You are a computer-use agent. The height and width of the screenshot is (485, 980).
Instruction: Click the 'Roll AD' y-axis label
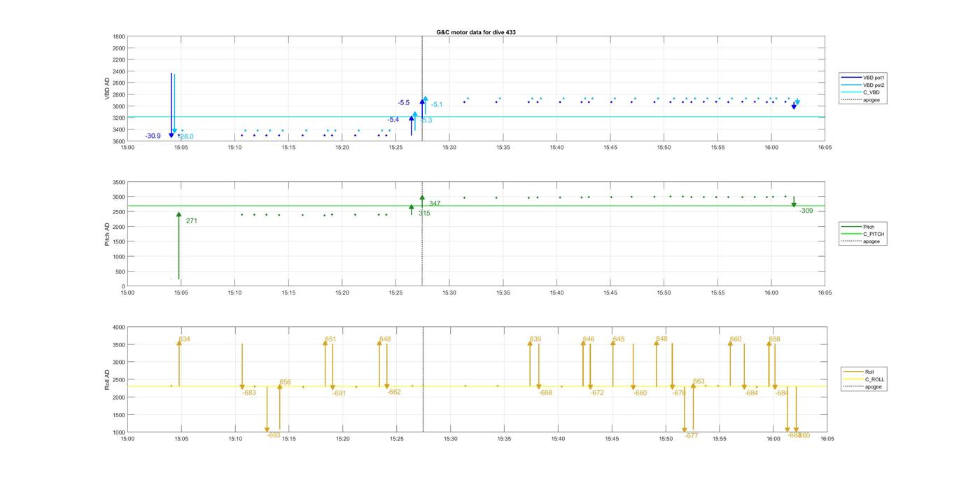point(107,379)
